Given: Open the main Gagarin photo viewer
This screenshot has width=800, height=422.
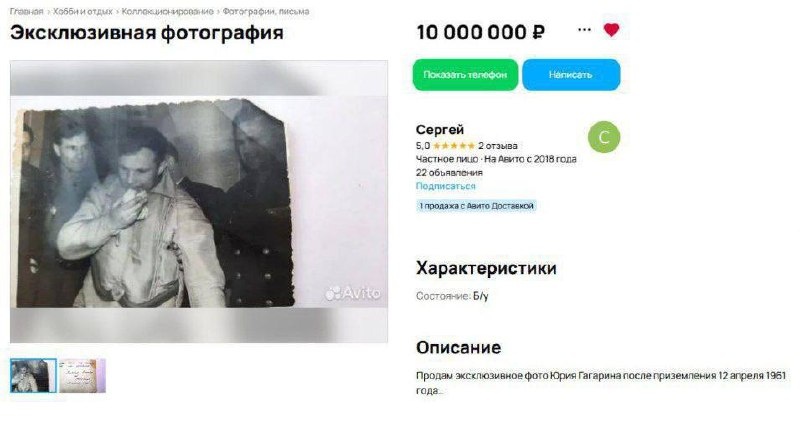Looking at the screenshot, I should [x=199, y=202].
